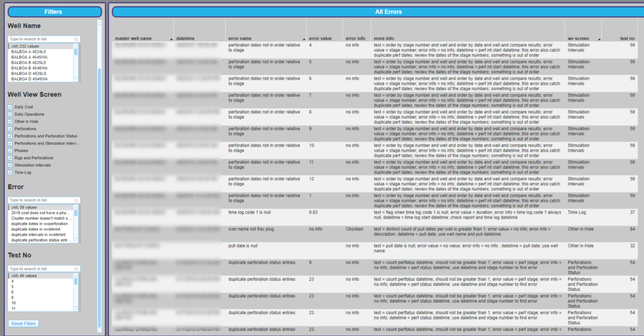The width and height of the screenshot is (644, 336).
Task: Click the error value column header
Action: click(320, 38)
